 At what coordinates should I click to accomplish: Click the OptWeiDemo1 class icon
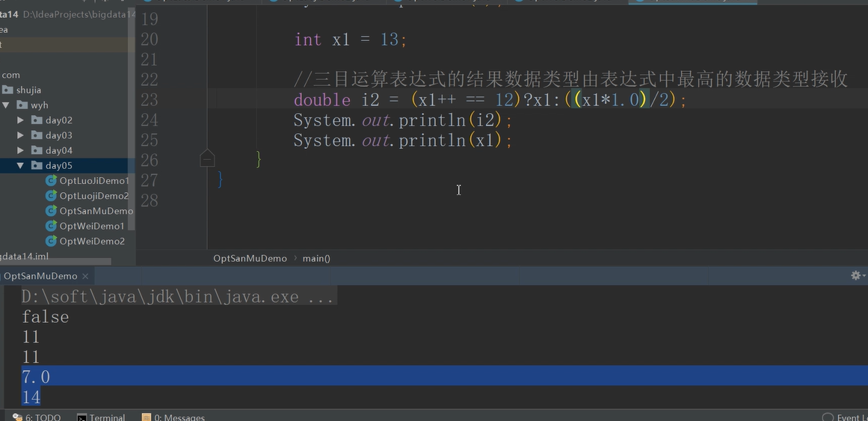tap(51, 226)
